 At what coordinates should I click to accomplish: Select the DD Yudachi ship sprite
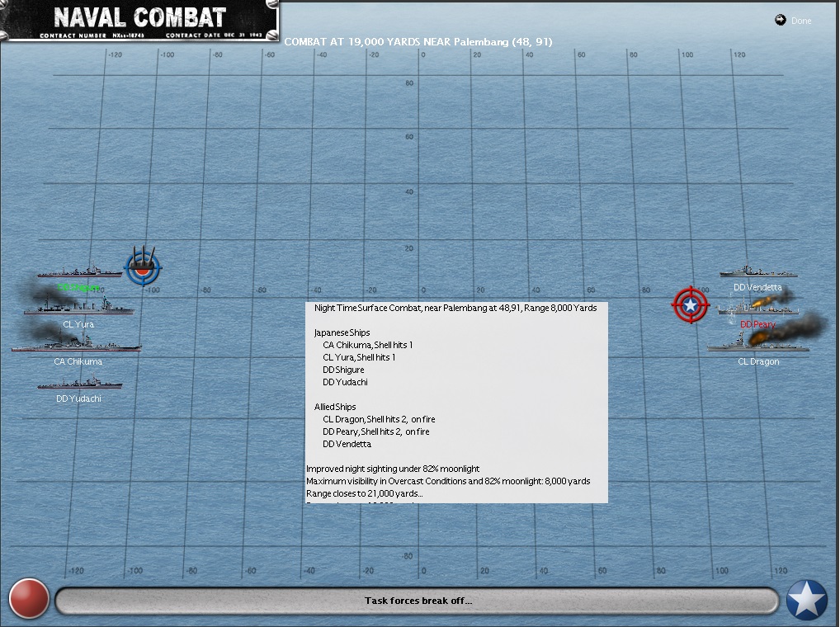coord(80,382)
